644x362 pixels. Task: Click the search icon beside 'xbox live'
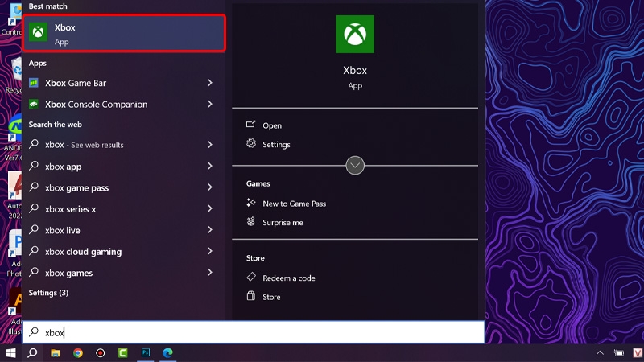tap(34, 229)
